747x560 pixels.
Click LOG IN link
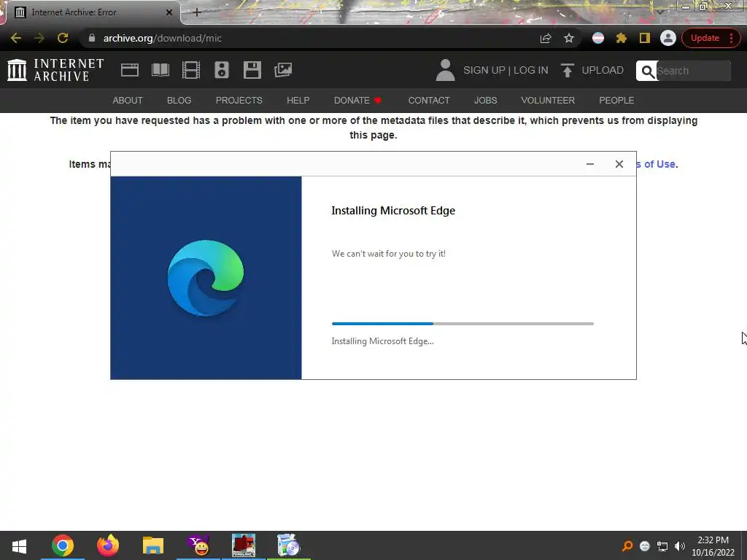[531, 71]
